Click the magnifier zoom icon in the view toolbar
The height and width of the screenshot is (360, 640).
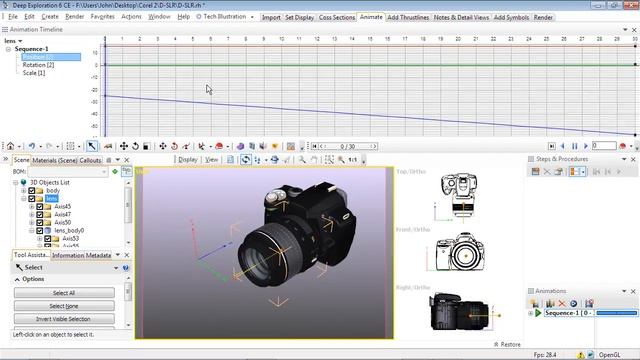[302, 160]
